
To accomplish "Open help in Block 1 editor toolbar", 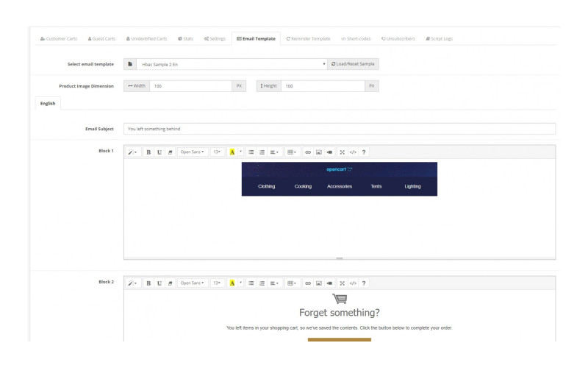I will (364, 152).
